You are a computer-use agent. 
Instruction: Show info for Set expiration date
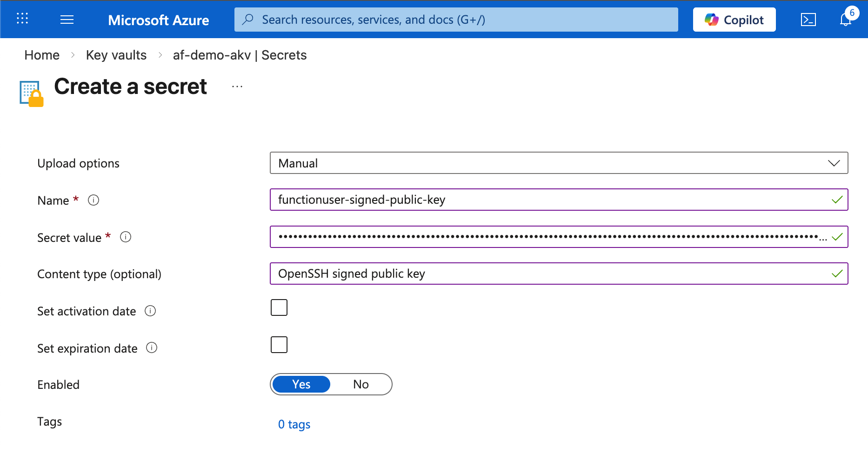coord(152,348)
